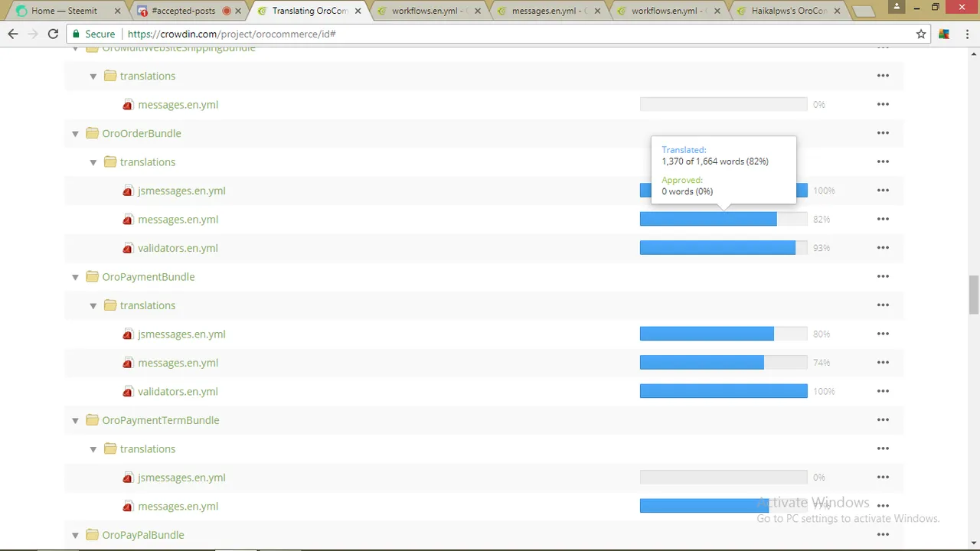This screenshot has width=980, height=551.
Task: Collapse the OroOrderBundle folder
Action: (x=75, y=133)
